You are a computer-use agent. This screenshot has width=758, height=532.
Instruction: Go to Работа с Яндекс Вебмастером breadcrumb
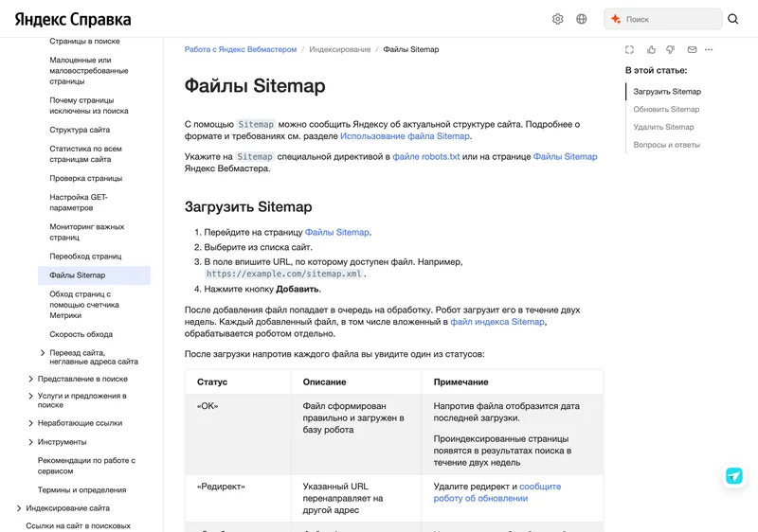[x=241, y=49]
